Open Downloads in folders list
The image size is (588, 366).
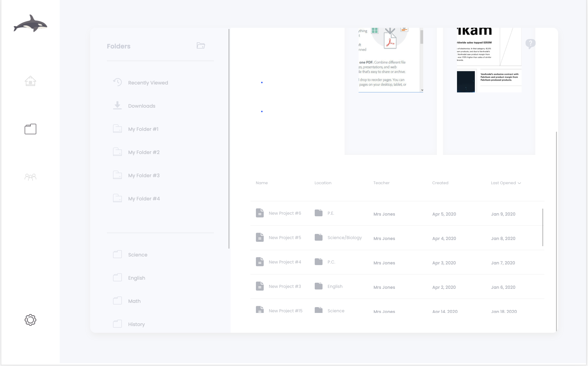click(141, 106)
